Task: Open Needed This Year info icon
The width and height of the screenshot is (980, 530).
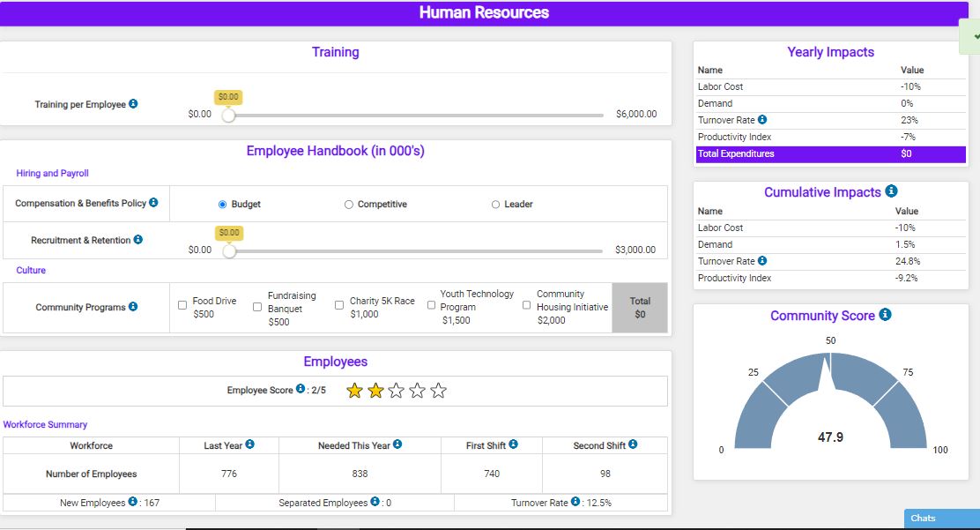Action: pos(397,444)
